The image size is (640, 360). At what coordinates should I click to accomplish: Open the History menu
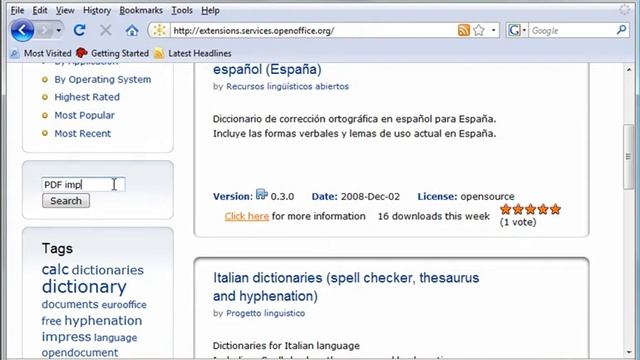(97, 10)
